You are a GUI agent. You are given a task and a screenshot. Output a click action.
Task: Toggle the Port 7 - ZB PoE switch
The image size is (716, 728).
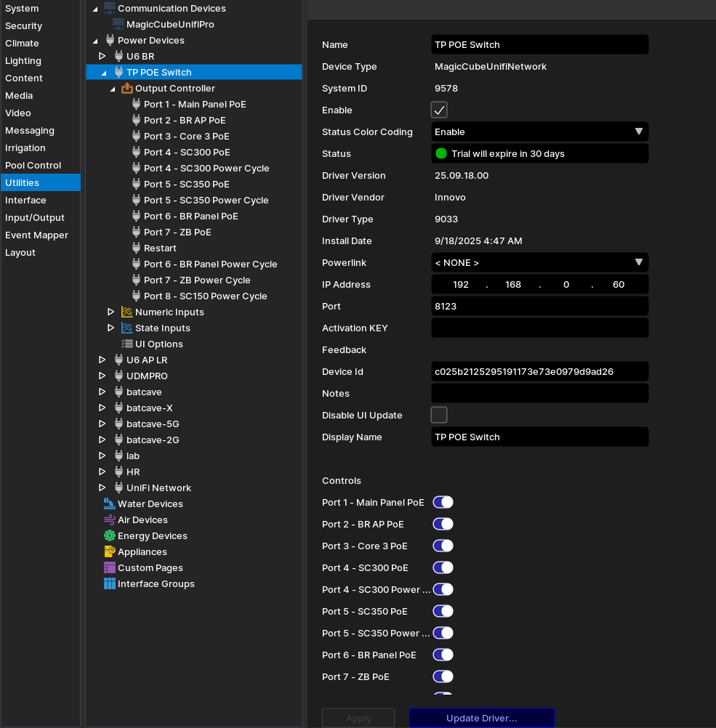[443, 676]
